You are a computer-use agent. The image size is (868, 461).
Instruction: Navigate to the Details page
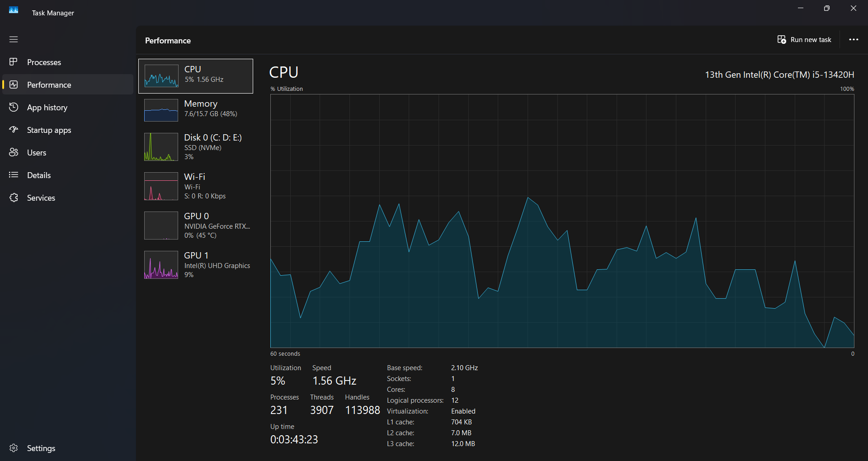tap(68, 175)
